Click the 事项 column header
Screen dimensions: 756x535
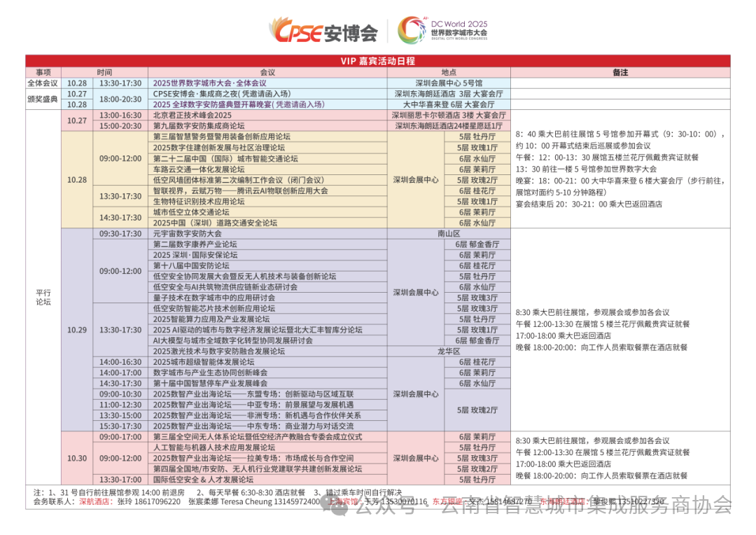(43, 72)
